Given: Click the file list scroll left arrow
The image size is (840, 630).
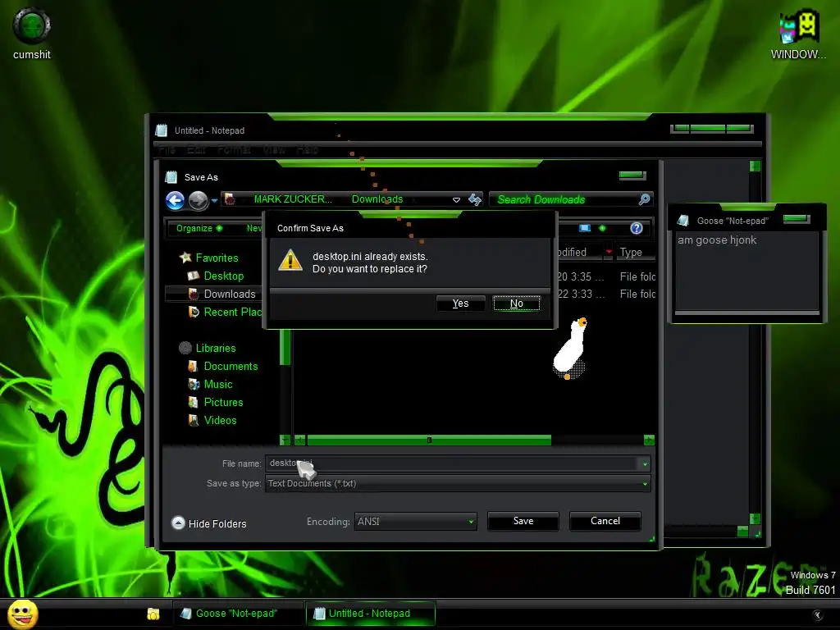Looking at the screenshot, I should tap(300, 441).
